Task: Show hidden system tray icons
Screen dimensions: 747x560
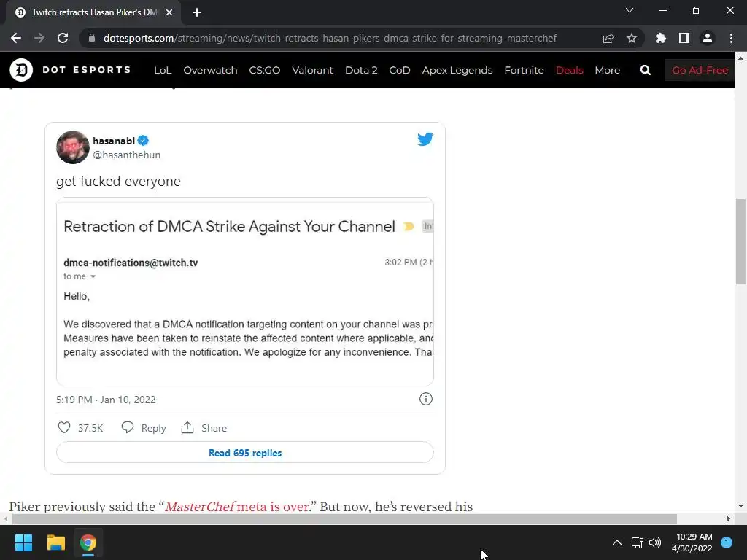Action: pos(616,542)
